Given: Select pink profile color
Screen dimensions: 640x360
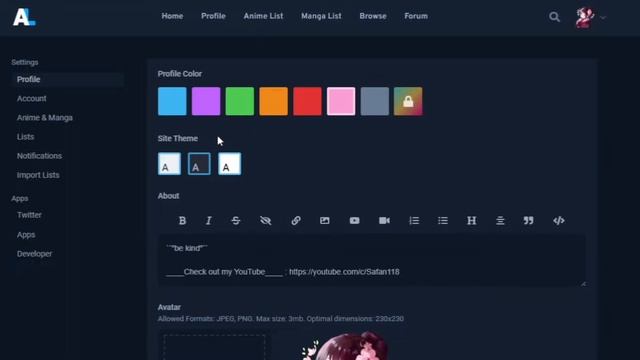Looking at the screenshot, I should pos(341,101).
